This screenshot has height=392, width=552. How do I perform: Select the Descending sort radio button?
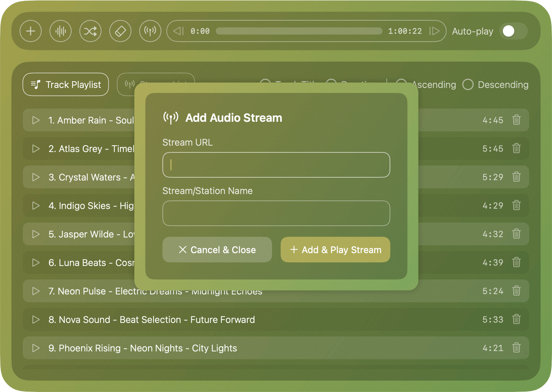(x=468, y=84)
